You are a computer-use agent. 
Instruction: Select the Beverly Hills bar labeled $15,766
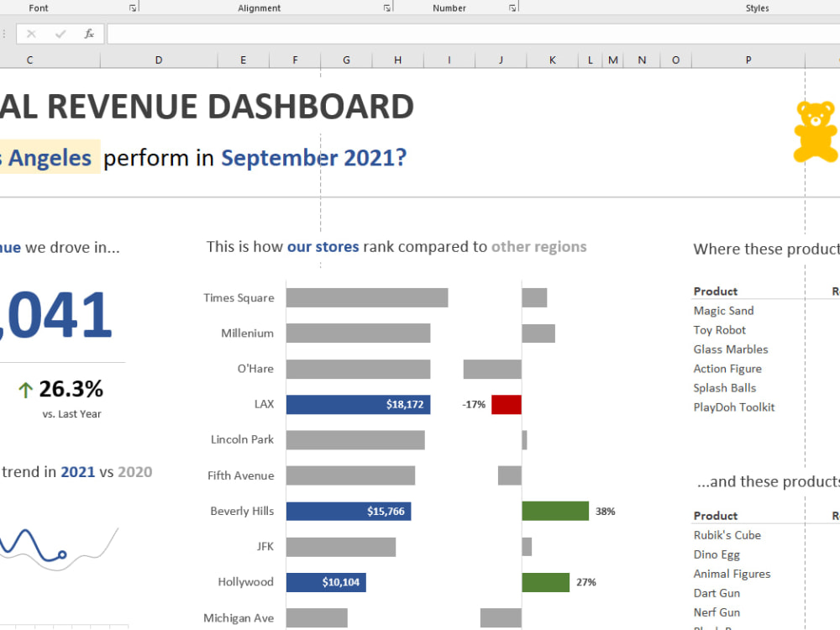(347, 511)
